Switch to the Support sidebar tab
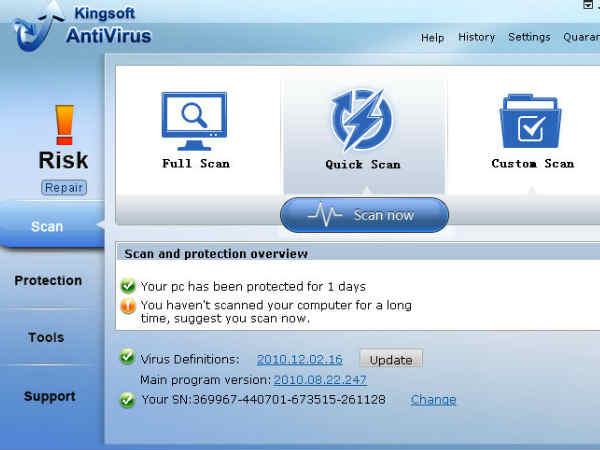Image resolution: width=600 pixels, height=450 pixels. click(49, 396)
